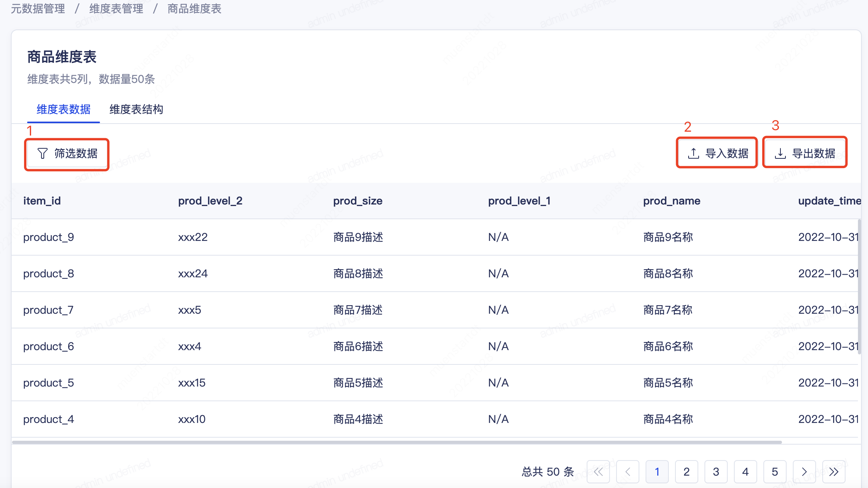Click the xxx5 cell
The width and height of the screenshot is (868, 488).
click(x=189, y=310)
